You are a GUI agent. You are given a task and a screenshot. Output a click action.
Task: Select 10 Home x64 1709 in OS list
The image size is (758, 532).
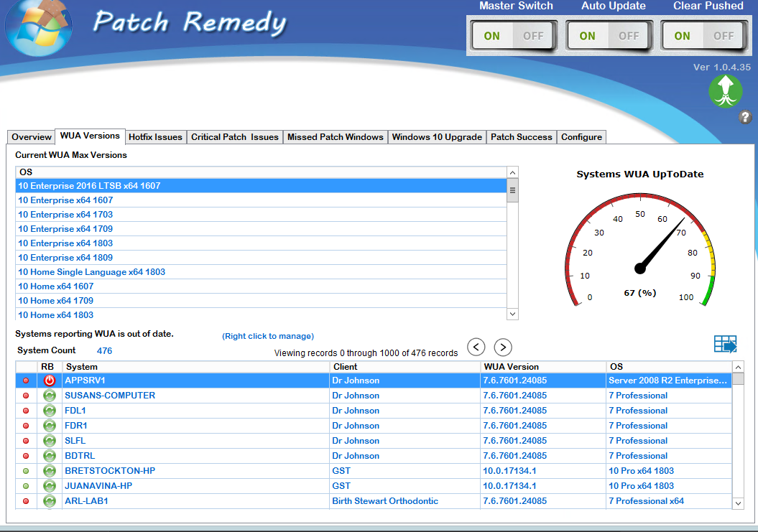(x=55, y=301)
